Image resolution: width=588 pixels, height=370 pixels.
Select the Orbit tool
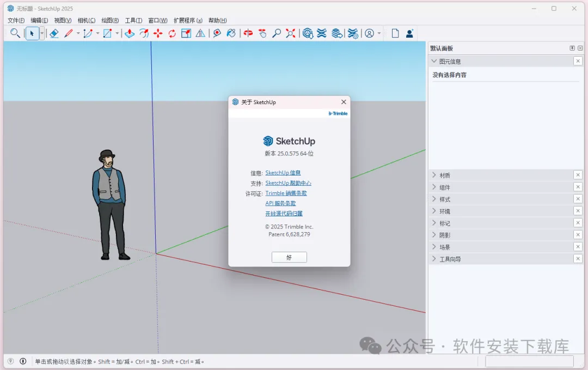[x=248, y=33]
